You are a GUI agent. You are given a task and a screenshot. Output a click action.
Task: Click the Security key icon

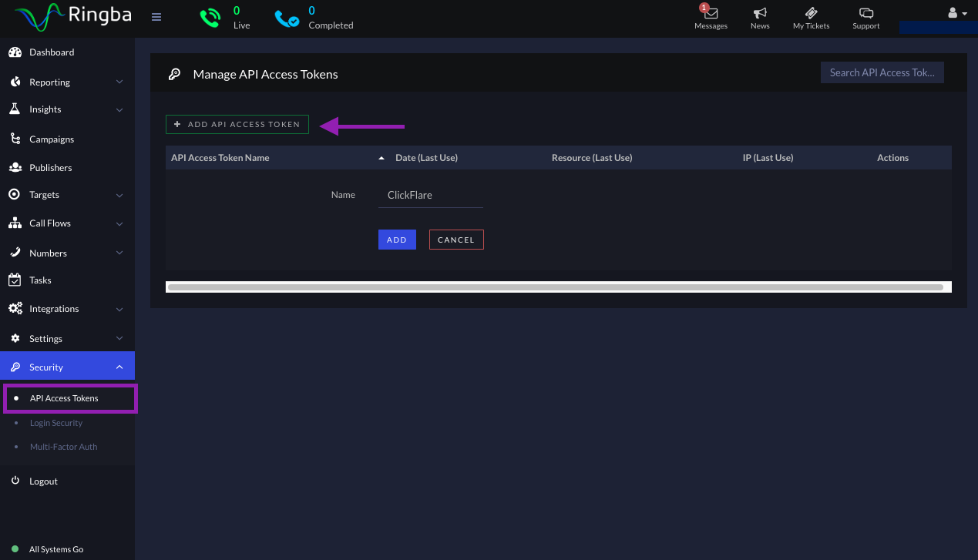coord(15,367)
